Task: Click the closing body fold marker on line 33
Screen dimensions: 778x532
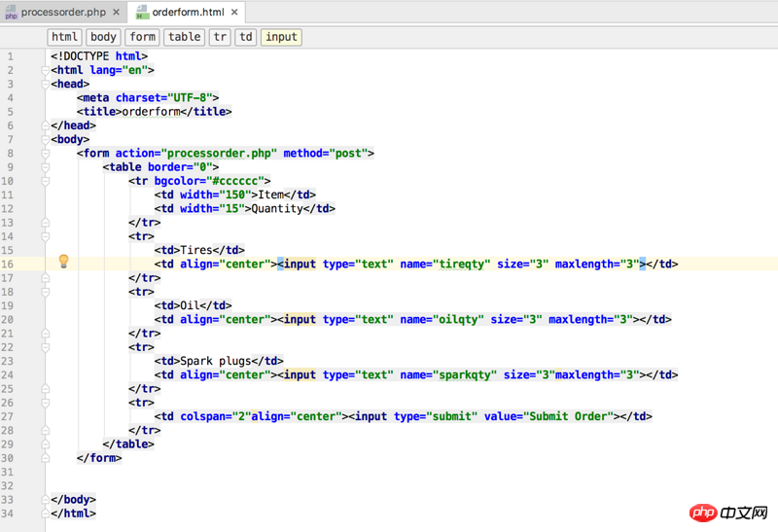Action: click(45, 500)
